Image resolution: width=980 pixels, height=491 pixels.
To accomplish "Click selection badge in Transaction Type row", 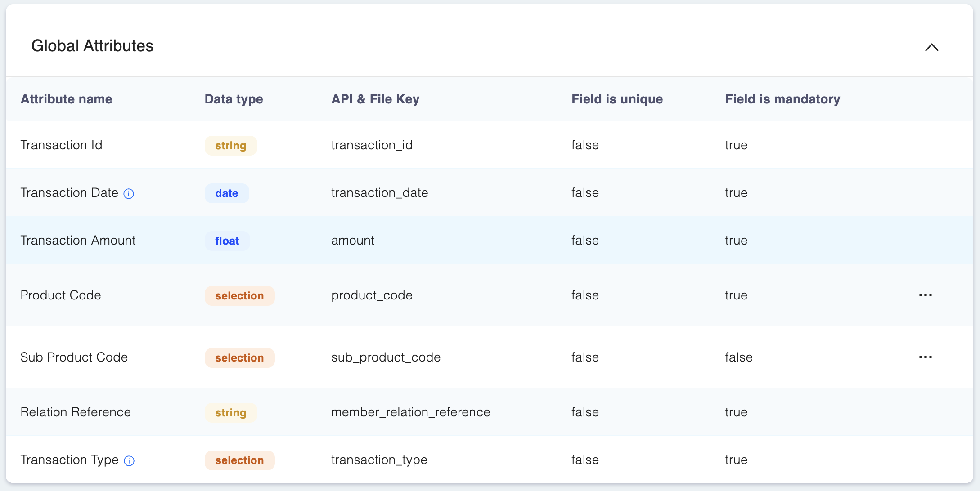I will [x=239, y=460].
